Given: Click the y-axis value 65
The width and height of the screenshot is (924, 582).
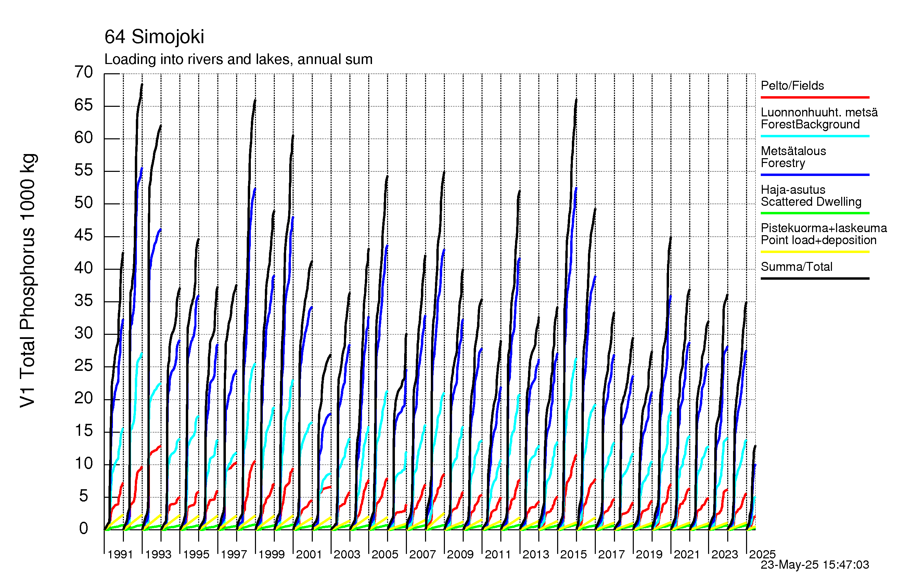Looking at the screenshot, I should (84, 105).
